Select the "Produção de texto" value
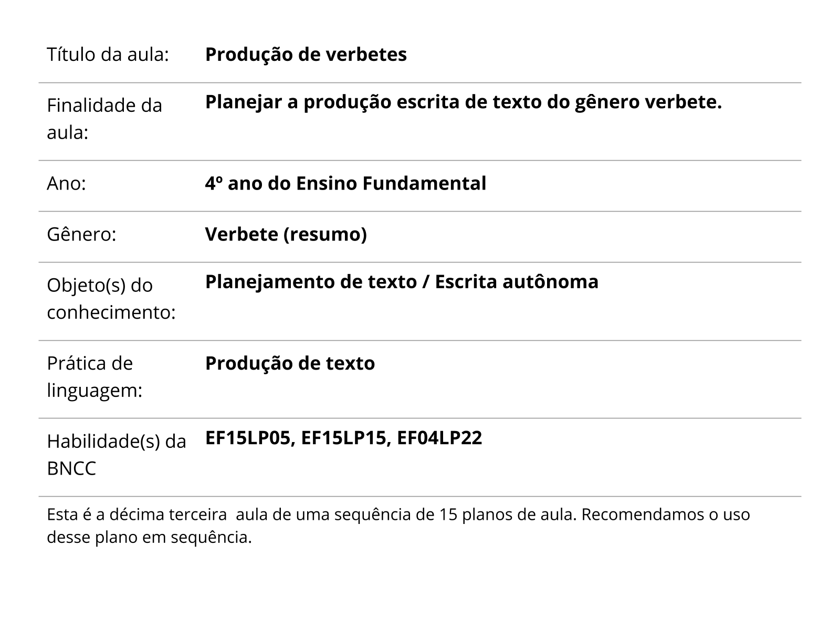This screenshot has width=840, height=630. (290, 363)
